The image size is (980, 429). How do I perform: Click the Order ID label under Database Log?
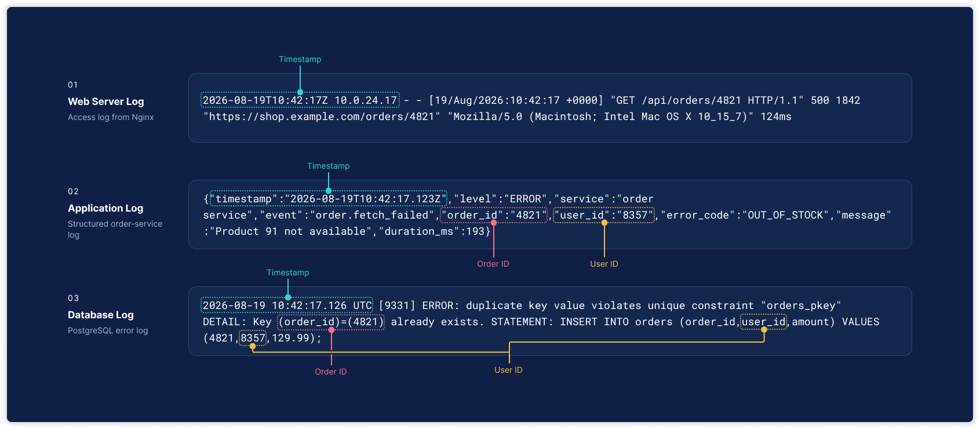coord(331,372)
